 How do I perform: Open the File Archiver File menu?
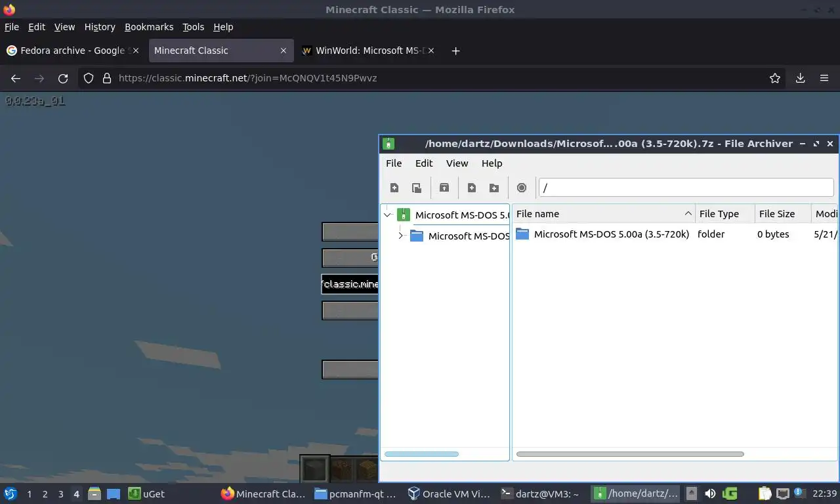pyautogui.click(x=394, y=163)
